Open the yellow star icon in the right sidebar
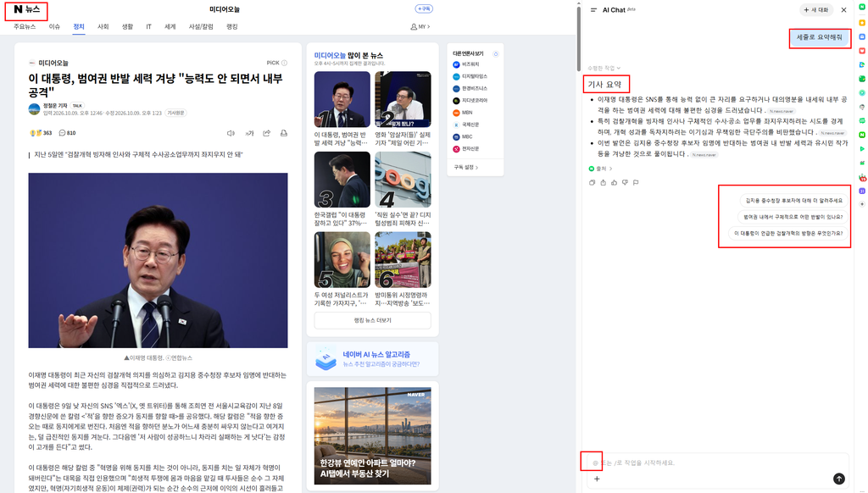This screenshot has width=868, height=493. click(862, 23)
